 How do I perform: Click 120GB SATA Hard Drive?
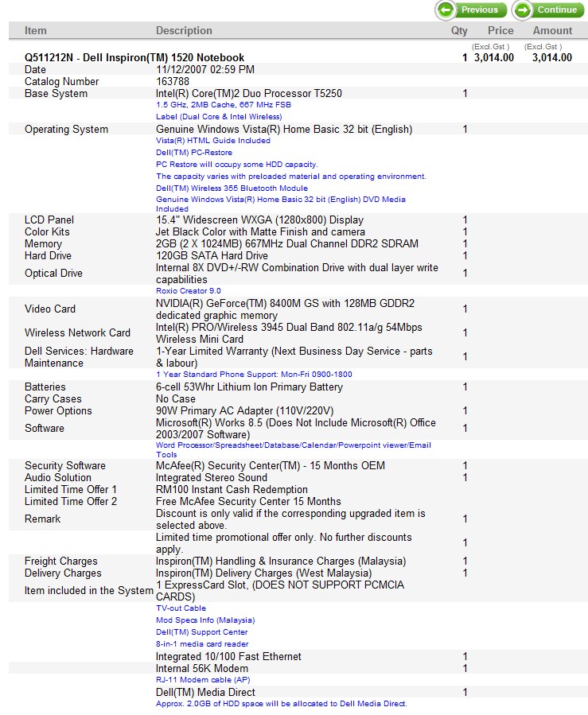212,255
